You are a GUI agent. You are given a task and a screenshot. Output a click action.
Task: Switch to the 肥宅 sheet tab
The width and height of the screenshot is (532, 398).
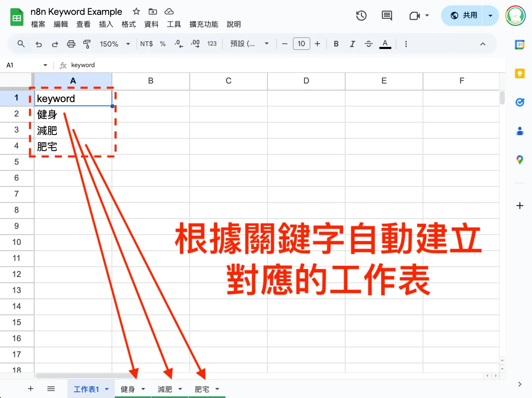pyautogui.click(x=202, y=389)
